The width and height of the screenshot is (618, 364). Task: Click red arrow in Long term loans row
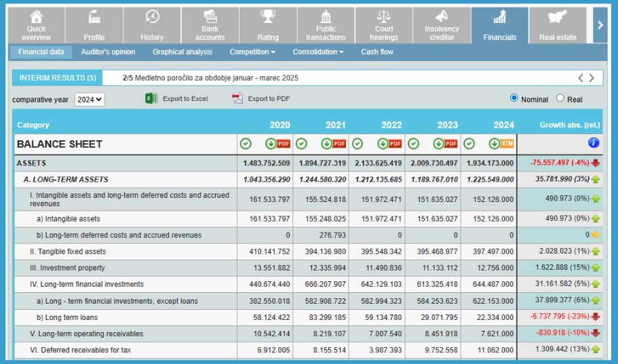(x=596, y=317)
